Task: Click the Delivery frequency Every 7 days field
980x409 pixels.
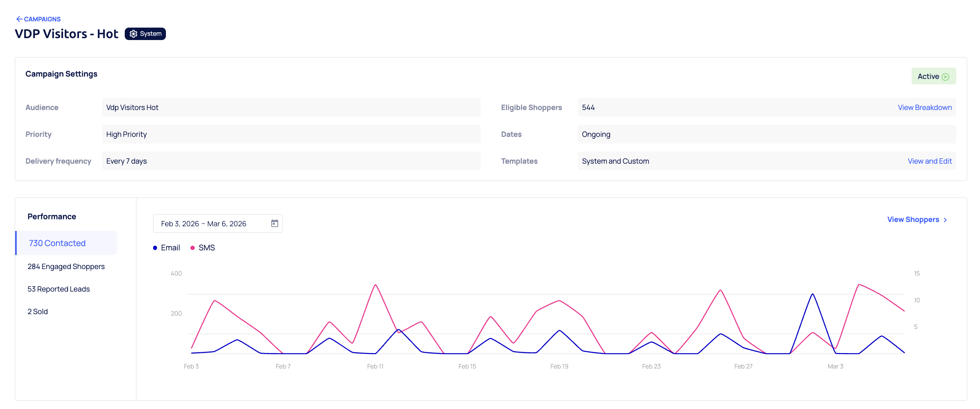Action: pos(291,161)
